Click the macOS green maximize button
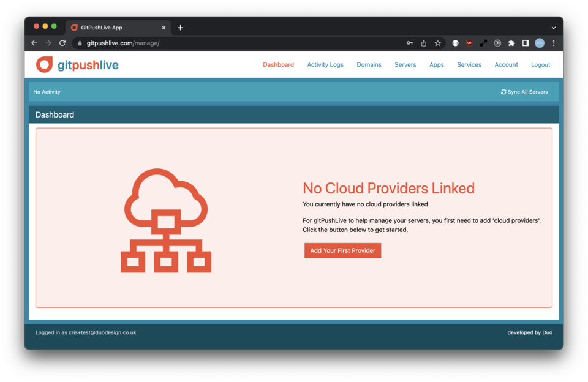The height and width of the screenshot is (382, 588). click(54, 26)
